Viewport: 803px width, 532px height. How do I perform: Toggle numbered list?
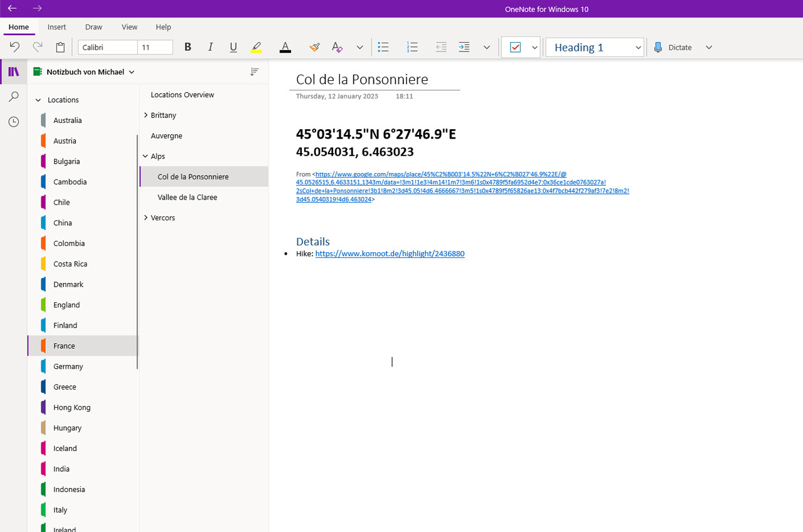[x=412, y=47]
